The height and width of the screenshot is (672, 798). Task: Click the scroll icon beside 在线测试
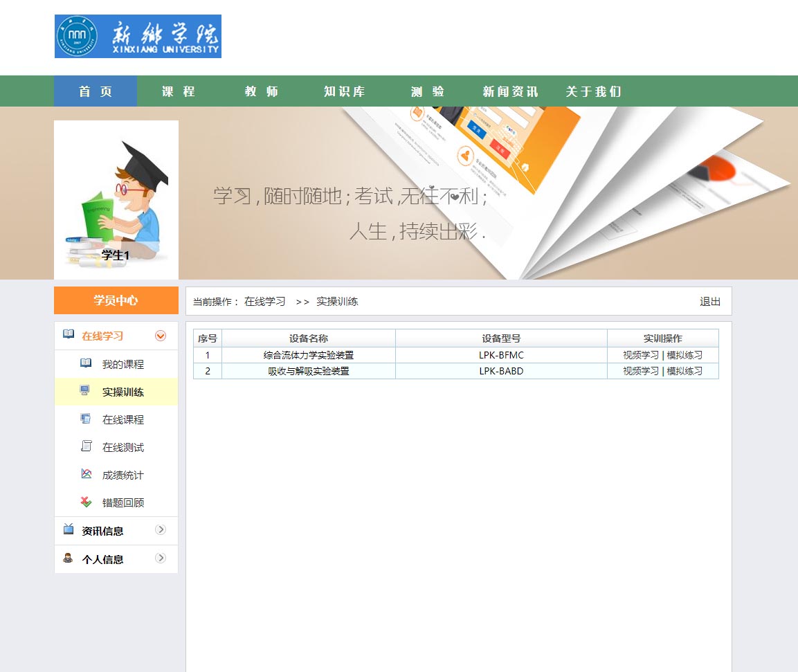coord(86,446)
